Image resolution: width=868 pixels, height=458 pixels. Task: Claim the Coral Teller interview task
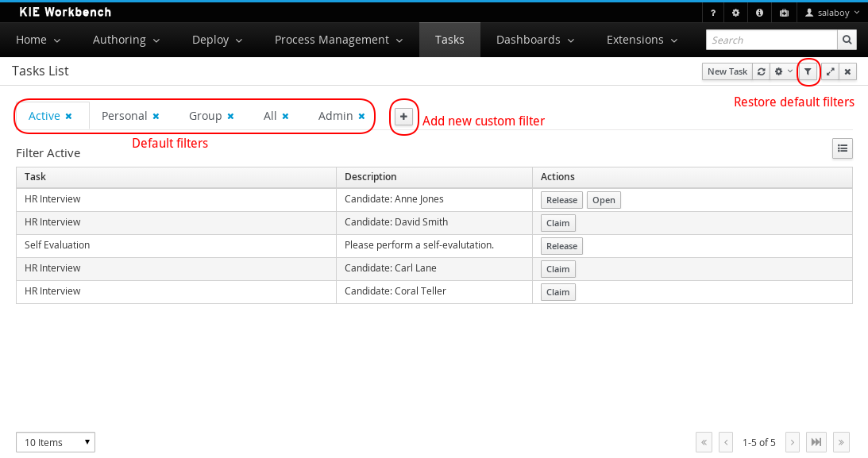click(x=558, y=292)
